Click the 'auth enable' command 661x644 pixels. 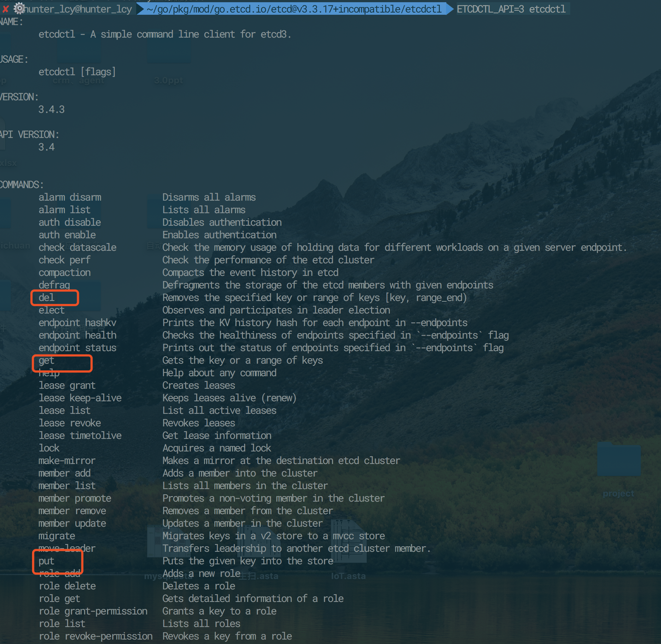[67, 235]
